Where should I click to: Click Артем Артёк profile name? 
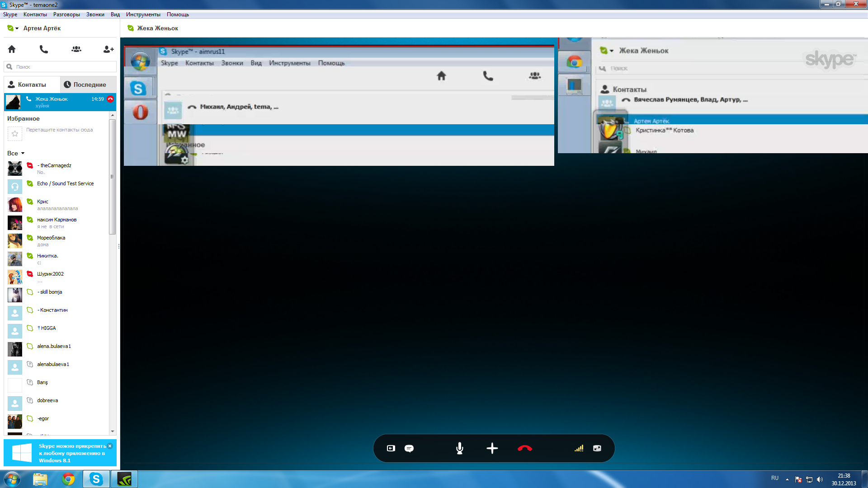pos(42,28)
